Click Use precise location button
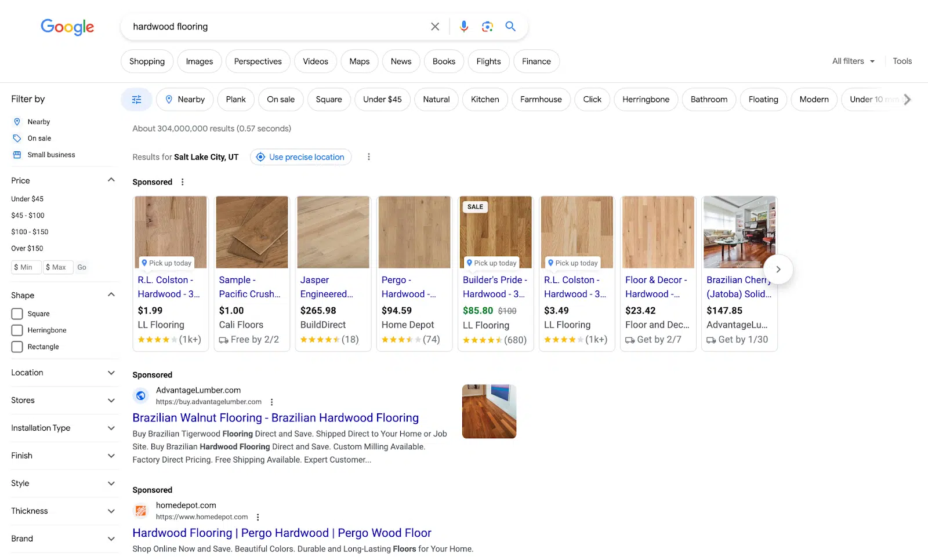 301,157
